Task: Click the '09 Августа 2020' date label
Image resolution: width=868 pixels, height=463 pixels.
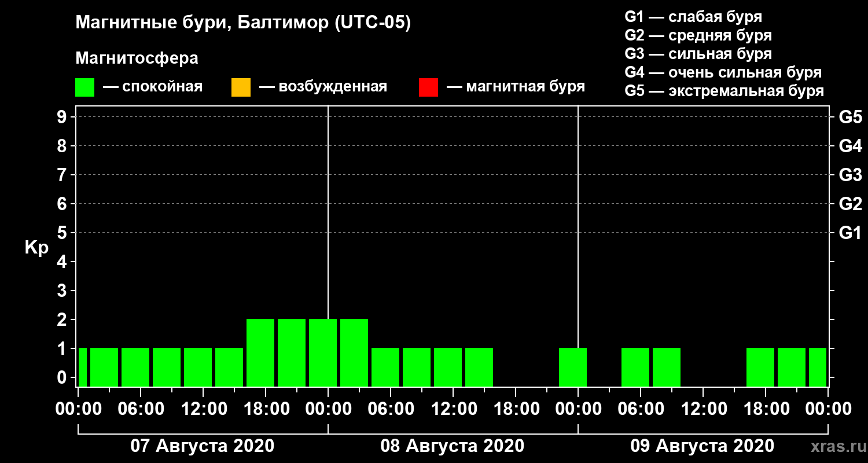Action: coord(703,446)
